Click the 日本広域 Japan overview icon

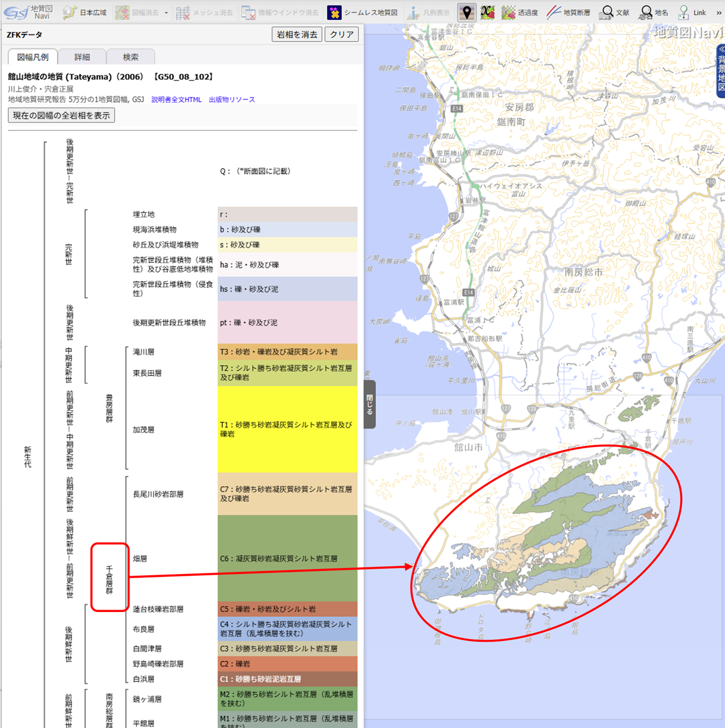coord(84,12)
